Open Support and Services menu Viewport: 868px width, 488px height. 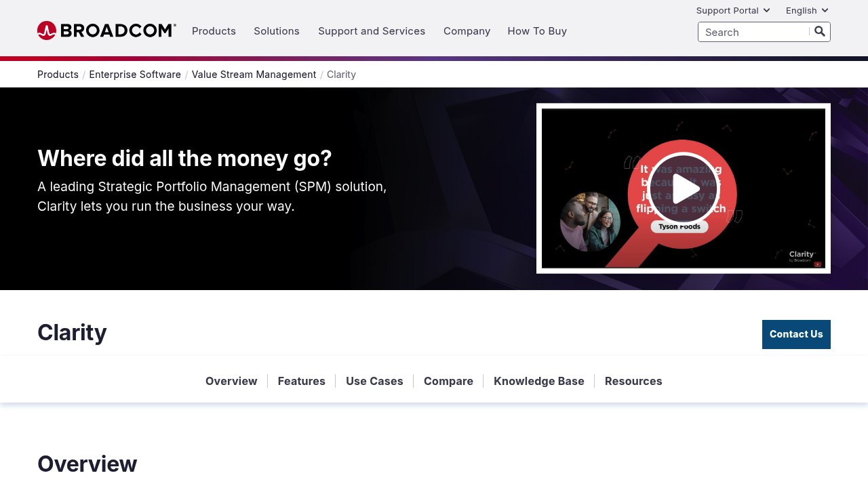372,31
